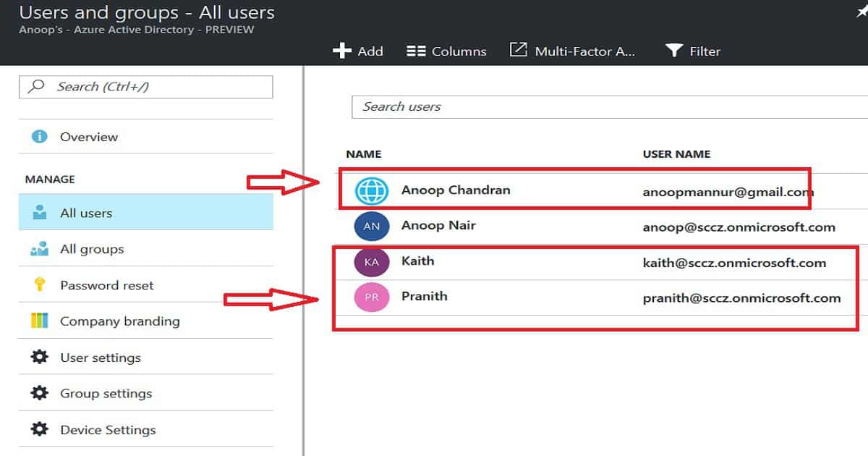Click the Azure Active Directory PREVIEW subtitle
The width and height of the screenshot is (868, 456).
137,30
